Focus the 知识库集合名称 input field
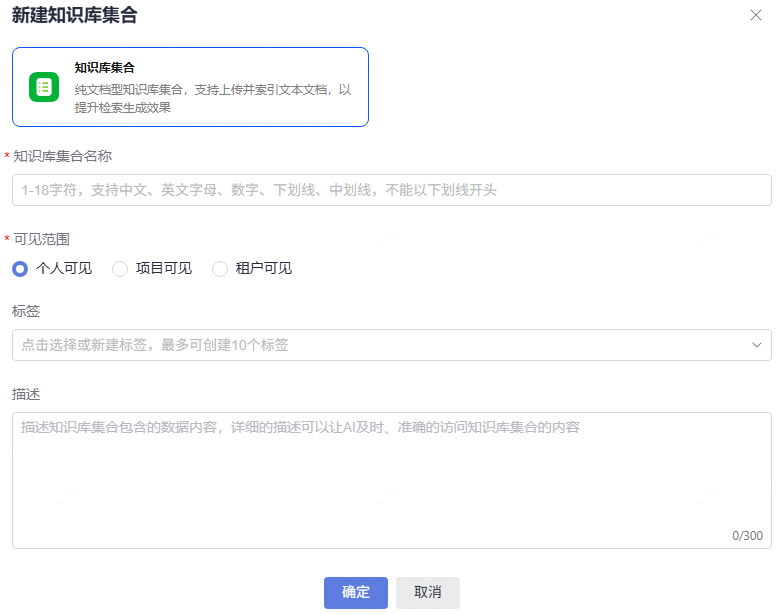The height and width of the screenshot is (614, 781). pos(391,190)
